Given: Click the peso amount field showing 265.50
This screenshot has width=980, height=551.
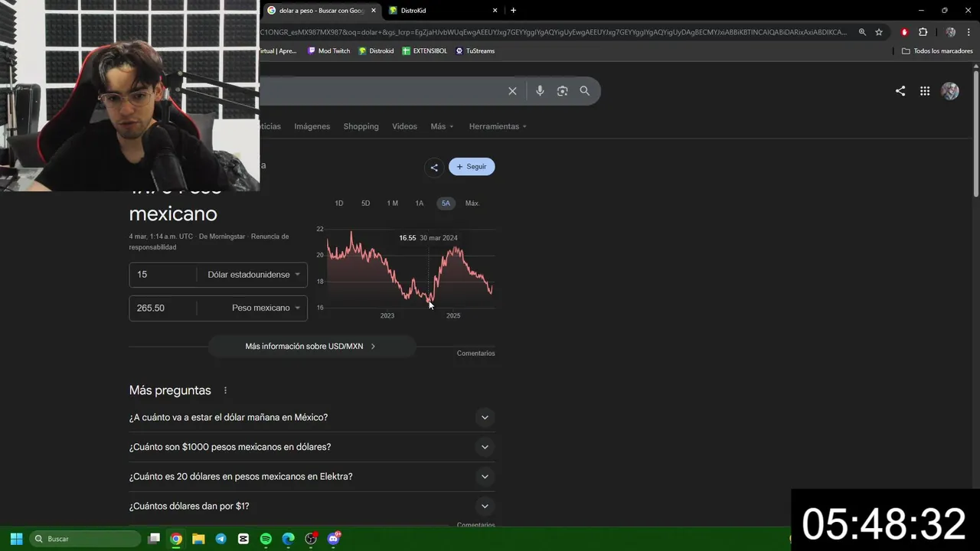Looking at the screenshot, I should [163, 308].
